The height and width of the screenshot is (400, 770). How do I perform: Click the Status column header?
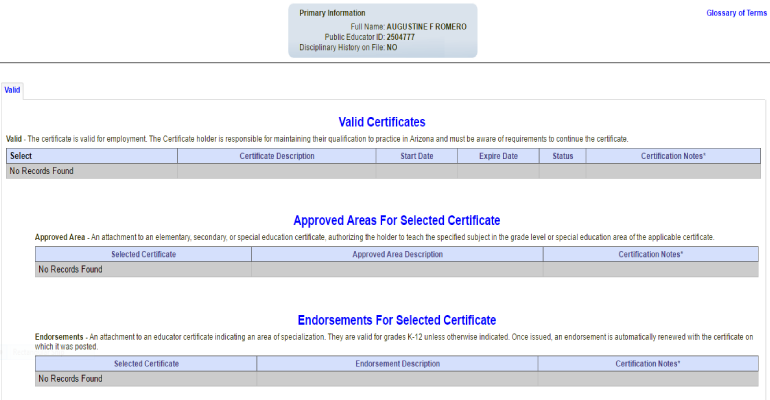coord(562,156)
